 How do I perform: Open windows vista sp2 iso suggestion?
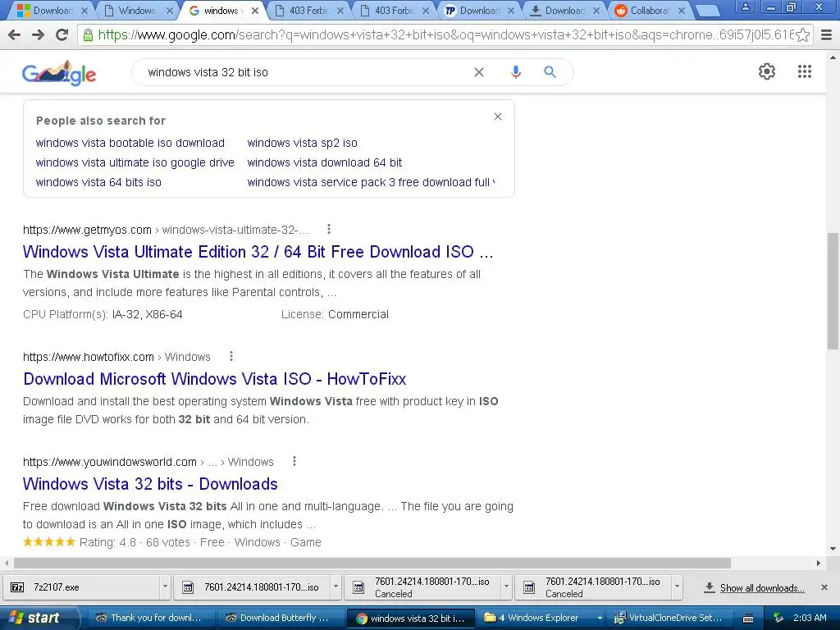tap(302, 143)
